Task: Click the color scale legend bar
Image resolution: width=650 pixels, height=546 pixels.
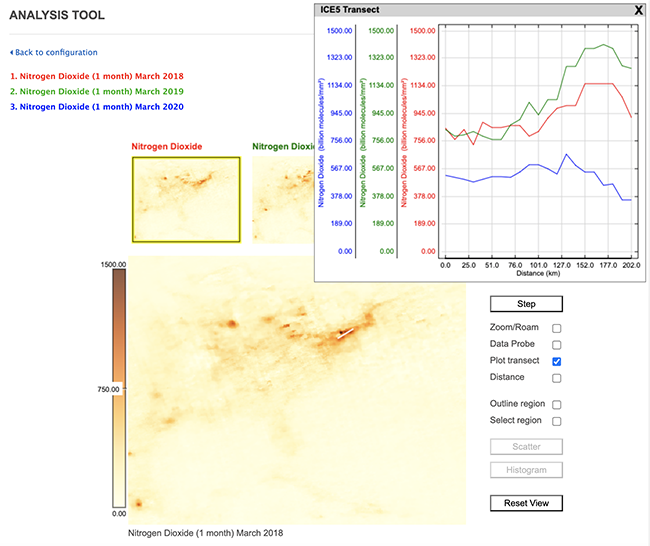Action: point(118,390)
